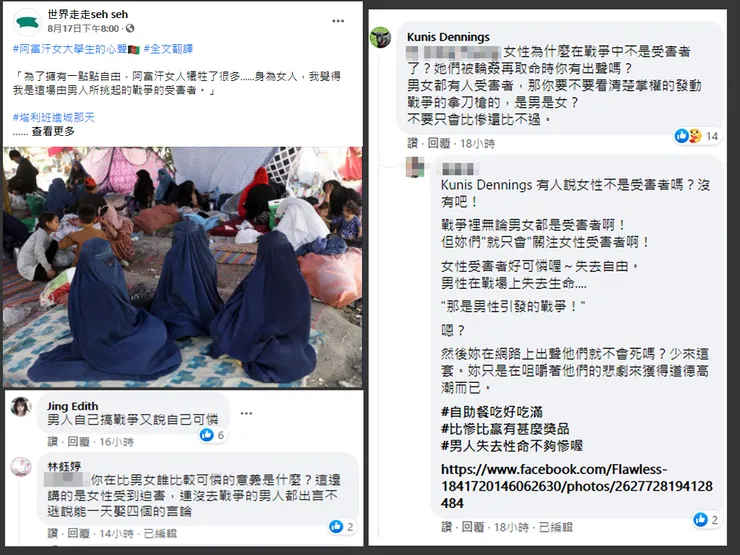Expand the post with 查看更多
This screenshot has height=555, width=740.
[x=53, y=131]
